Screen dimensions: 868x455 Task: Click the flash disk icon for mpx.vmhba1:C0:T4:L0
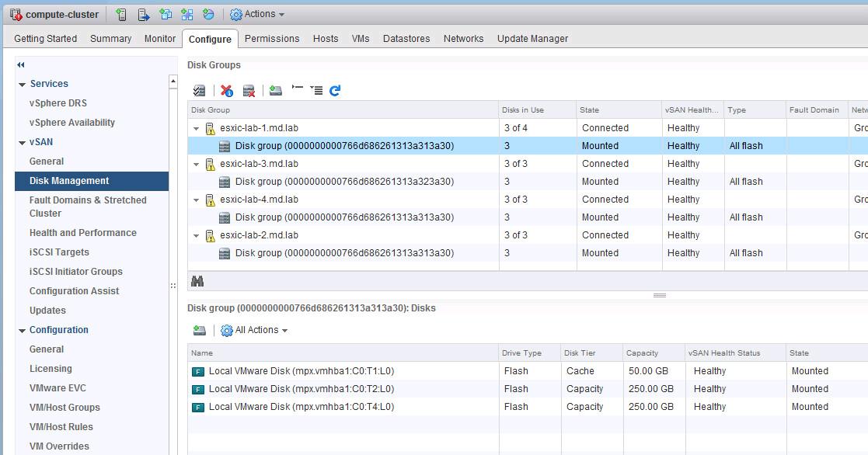pos(197,408)
